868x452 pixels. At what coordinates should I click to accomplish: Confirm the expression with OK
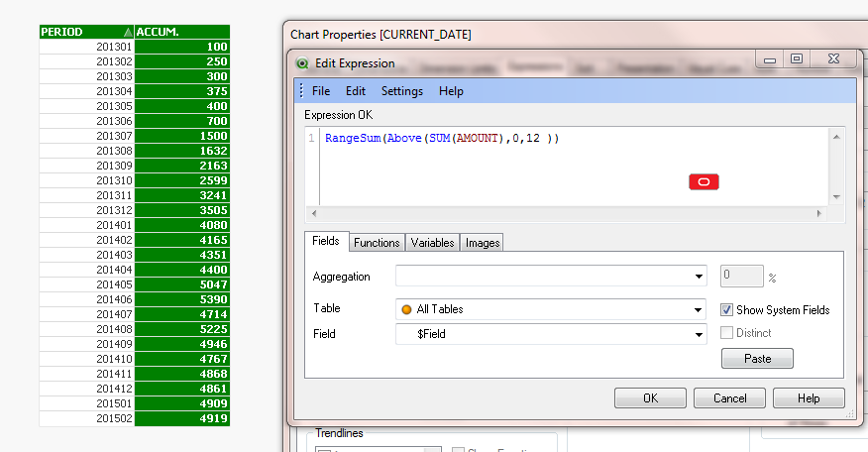[x=650, y=397]
